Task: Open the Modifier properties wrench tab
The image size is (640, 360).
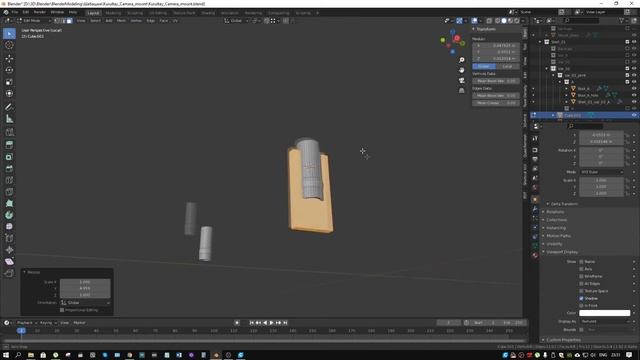Action: pos(535,209)
